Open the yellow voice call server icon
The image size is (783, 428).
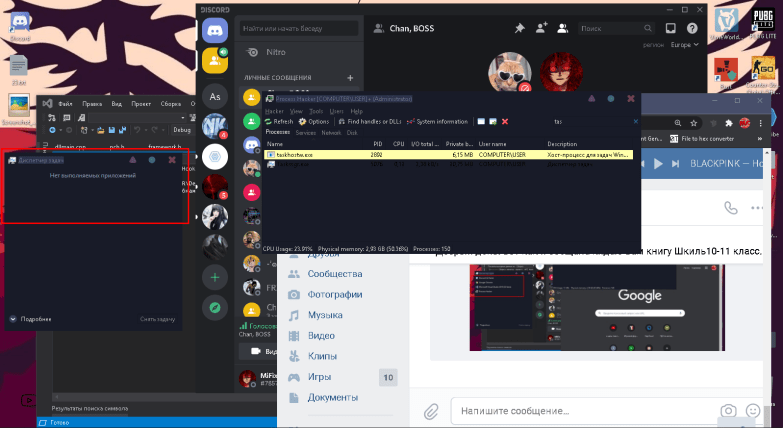[x=215, y=60]
